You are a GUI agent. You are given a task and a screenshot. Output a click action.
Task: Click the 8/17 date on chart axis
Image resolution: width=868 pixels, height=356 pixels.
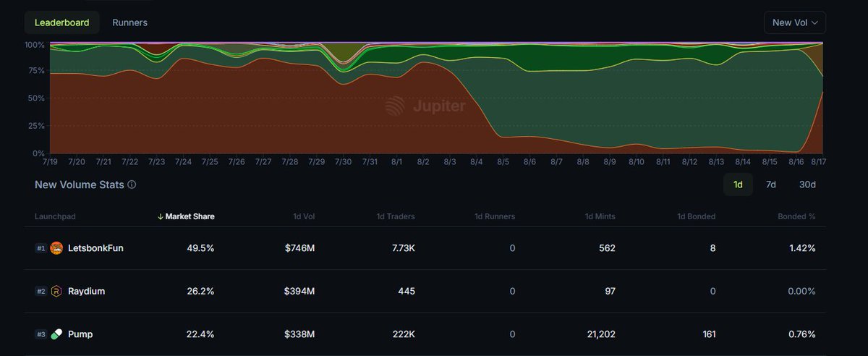tap(819, 162)
